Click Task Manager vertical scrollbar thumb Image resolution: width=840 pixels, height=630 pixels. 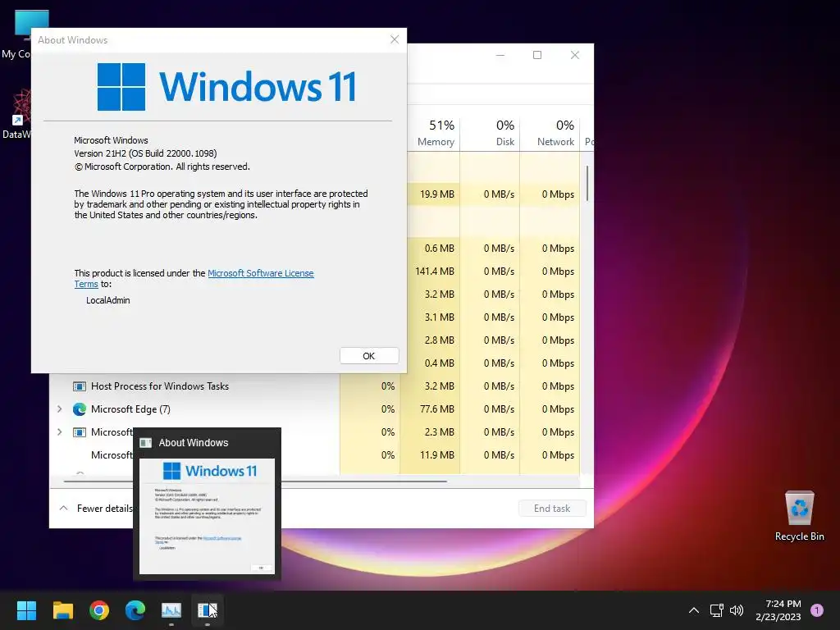[587, 183]
